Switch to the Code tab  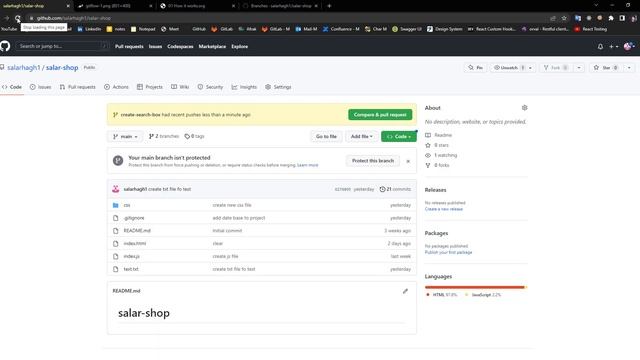[12, 87]
